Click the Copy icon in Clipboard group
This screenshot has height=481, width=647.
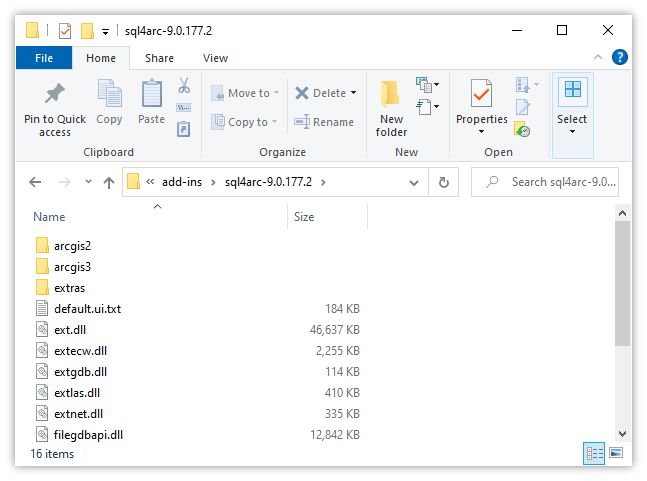109,93
